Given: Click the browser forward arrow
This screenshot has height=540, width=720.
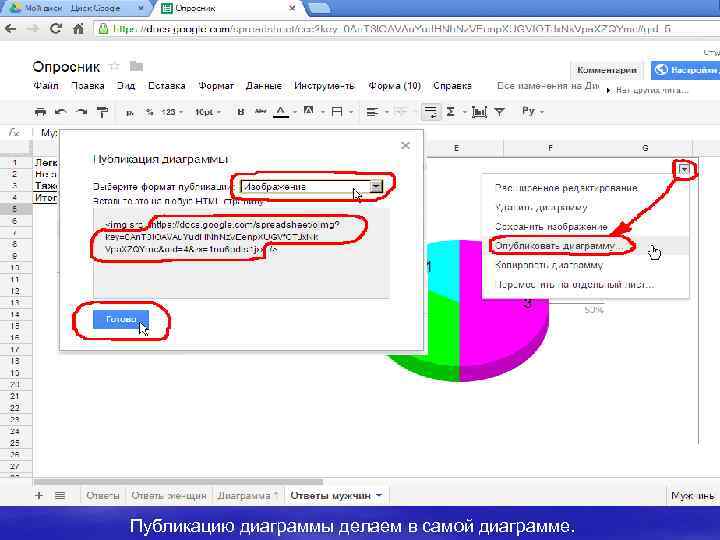Looking at the screenshot, I should (x=33, y=29).
